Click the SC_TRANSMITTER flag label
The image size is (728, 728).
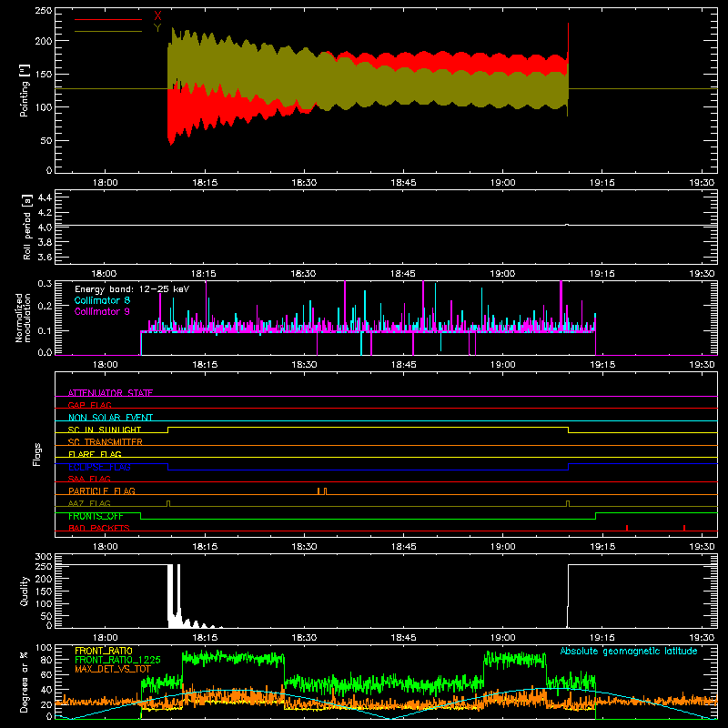click(106, 442)
